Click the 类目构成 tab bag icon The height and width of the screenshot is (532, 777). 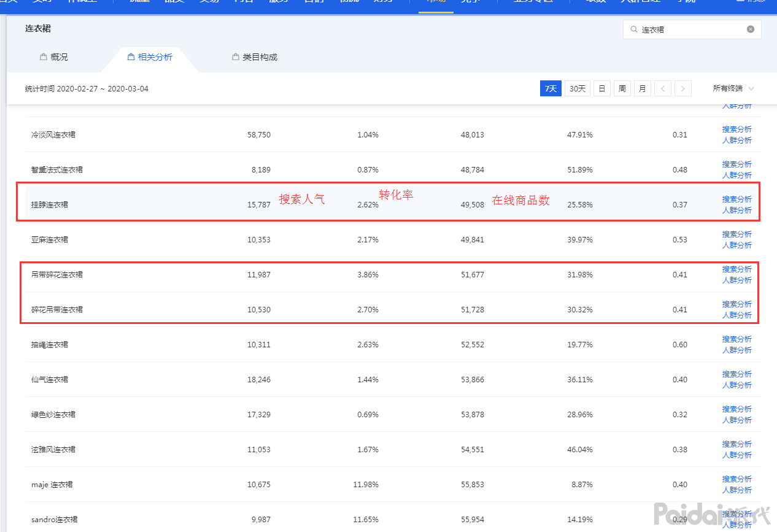(235, 56)
